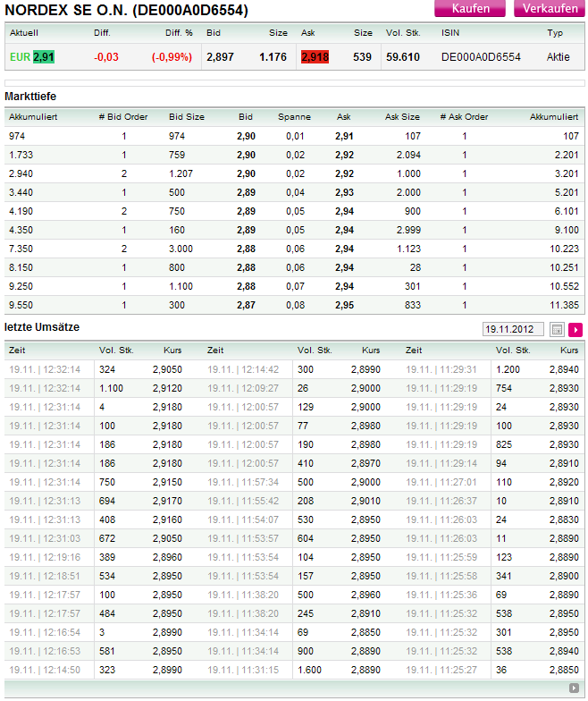This screenshot has width=588, height=701.
Task: Click the Typ value Aktie
Action: pyautogui.click(x=558, y=57)
